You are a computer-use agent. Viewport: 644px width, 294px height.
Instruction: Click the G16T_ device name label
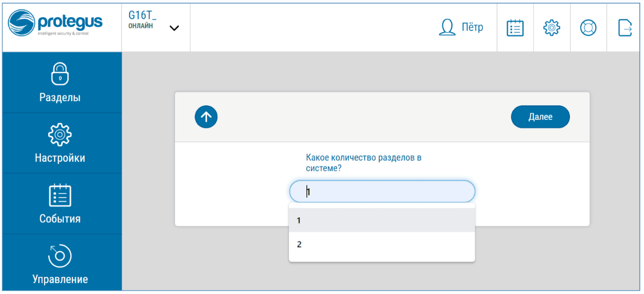142,15
